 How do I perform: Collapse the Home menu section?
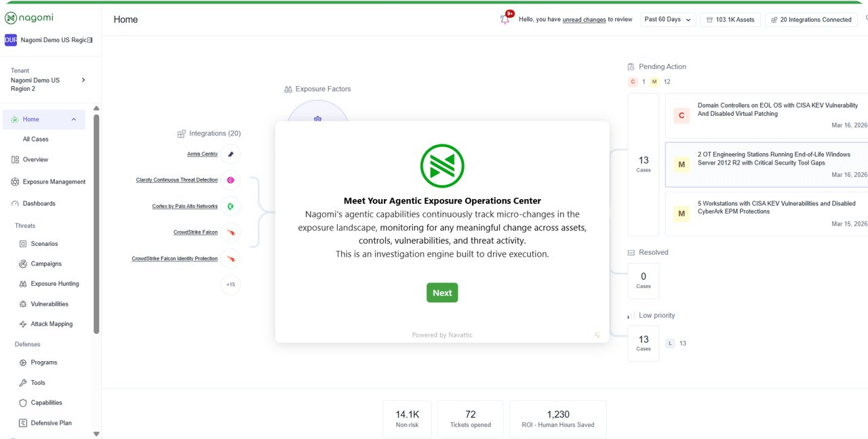73,120
